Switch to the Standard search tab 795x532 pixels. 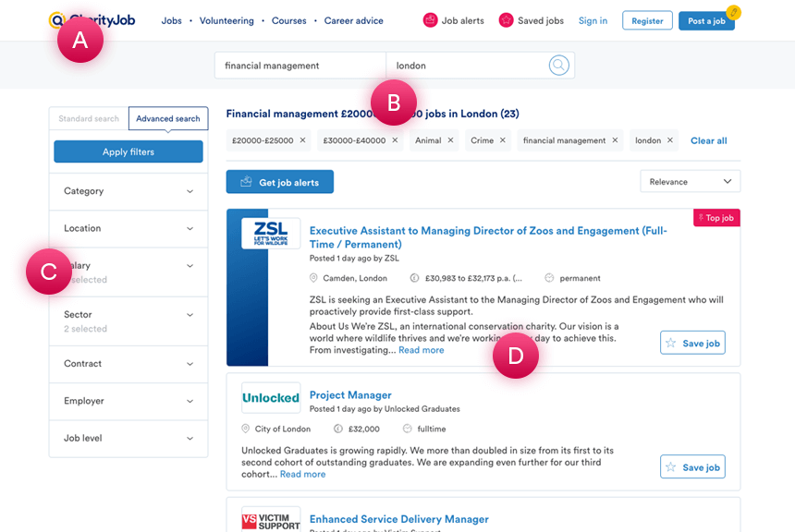tap(89, 118)
